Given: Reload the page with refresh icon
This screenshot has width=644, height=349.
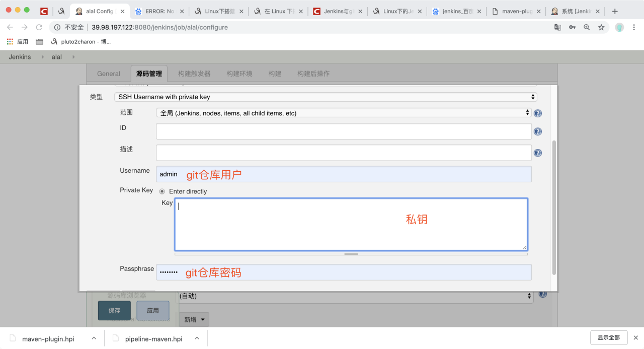Looking at the screenshot, I should [39, 27].
